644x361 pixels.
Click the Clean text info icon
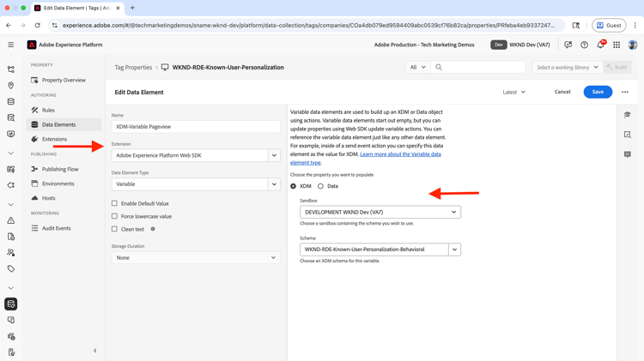153,229
